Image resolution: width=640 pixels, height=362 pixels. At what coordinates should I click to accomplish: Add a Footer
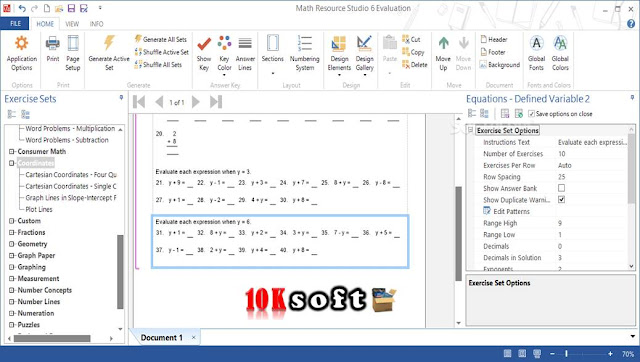pyautogui.click(x=493, y=52)
